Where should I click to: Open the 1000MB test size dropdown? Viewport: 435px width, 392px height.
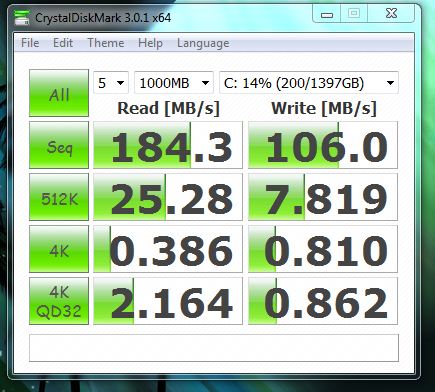tap(174, 83)
